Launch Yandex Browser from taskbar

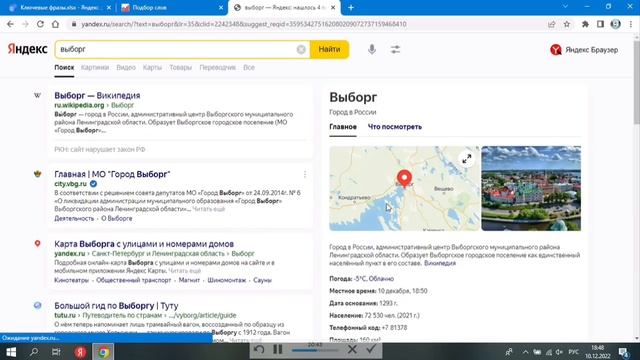(80, 352)
